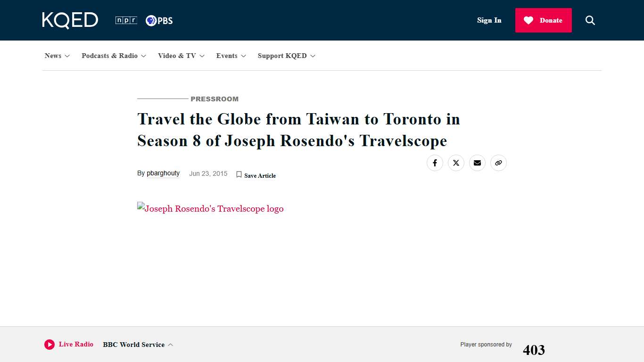Click the NPR logo
The width and height of the screenshot is (644, 362).
[125, 20]
